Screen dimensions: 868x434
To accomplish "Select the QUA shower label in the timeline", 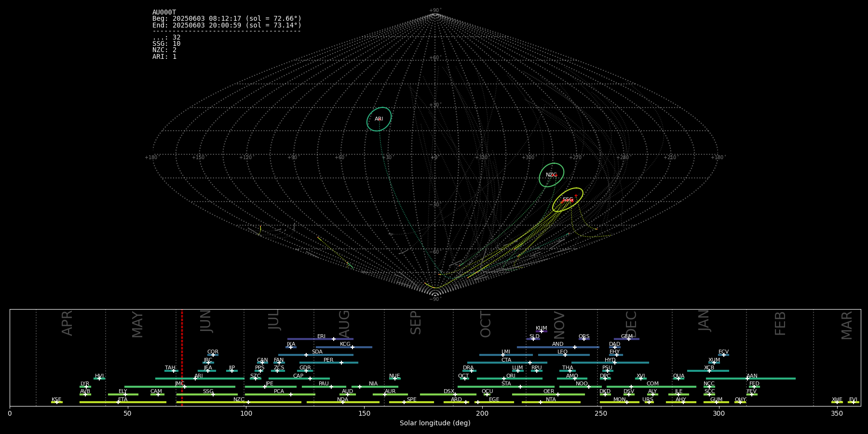I will tap(678, 376).
